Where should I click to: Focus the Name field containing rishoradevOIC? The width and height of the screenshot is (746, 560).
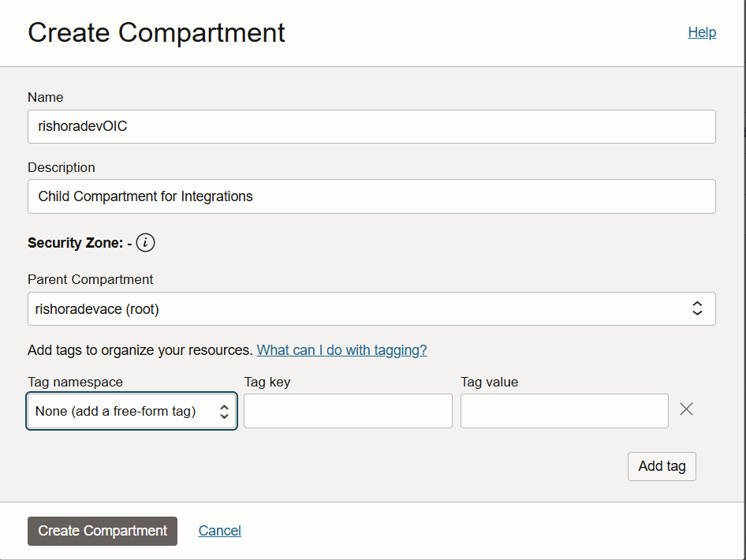pos(371,126)
